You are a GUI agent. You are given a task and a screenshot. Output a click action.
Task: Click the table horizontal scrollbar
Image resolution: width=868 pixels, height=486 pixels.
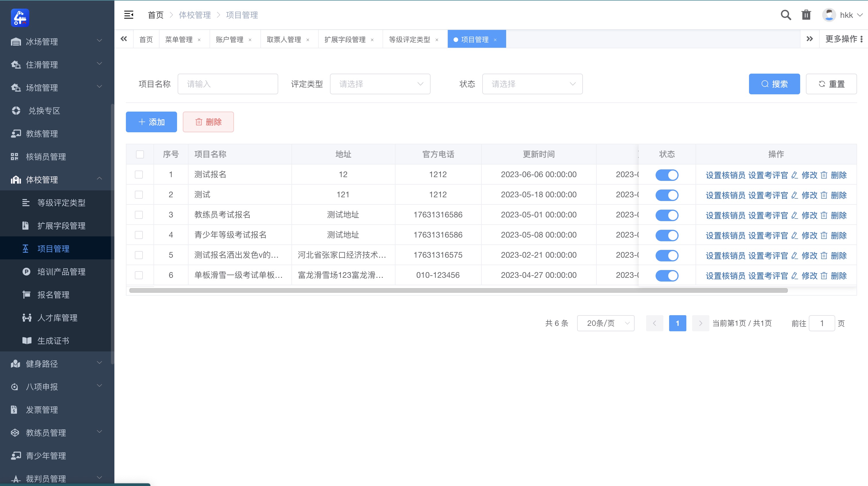coord(458,290)
